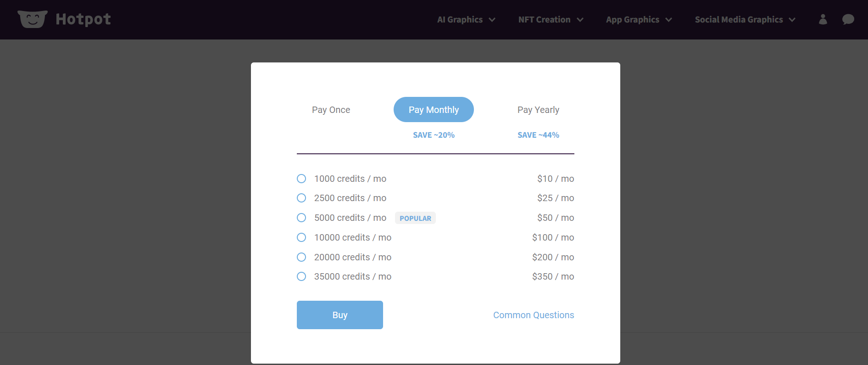Select the Pay Monthly tab
Screen dimensions: 868x365
coord(434,110)
